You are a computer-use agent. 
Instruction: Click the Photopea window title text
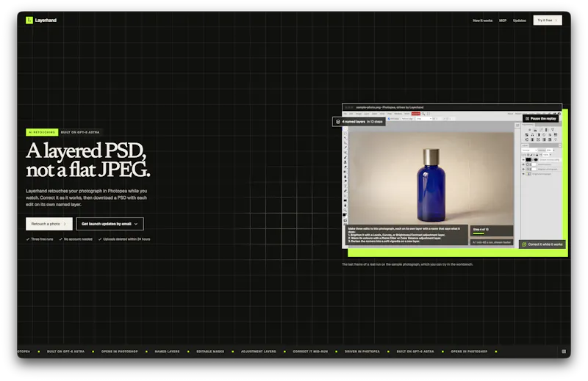390,107
